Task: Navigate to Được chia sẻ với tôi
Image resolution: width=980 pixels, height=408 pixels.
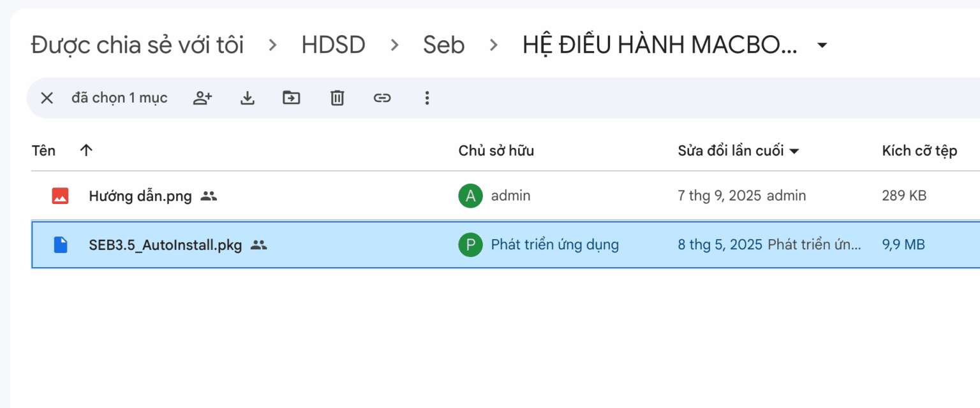Action: 137,45
